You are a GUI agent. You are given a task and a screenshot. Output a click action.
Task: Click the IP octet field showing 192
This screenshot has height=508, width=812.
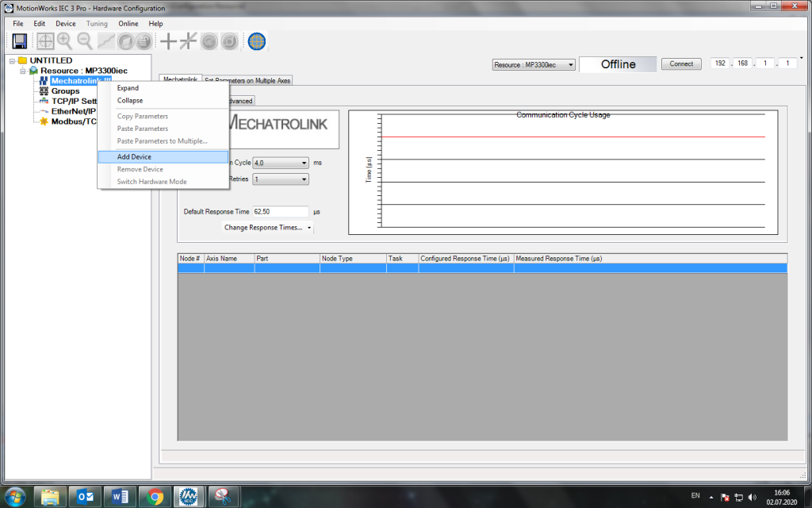[720, 63]
